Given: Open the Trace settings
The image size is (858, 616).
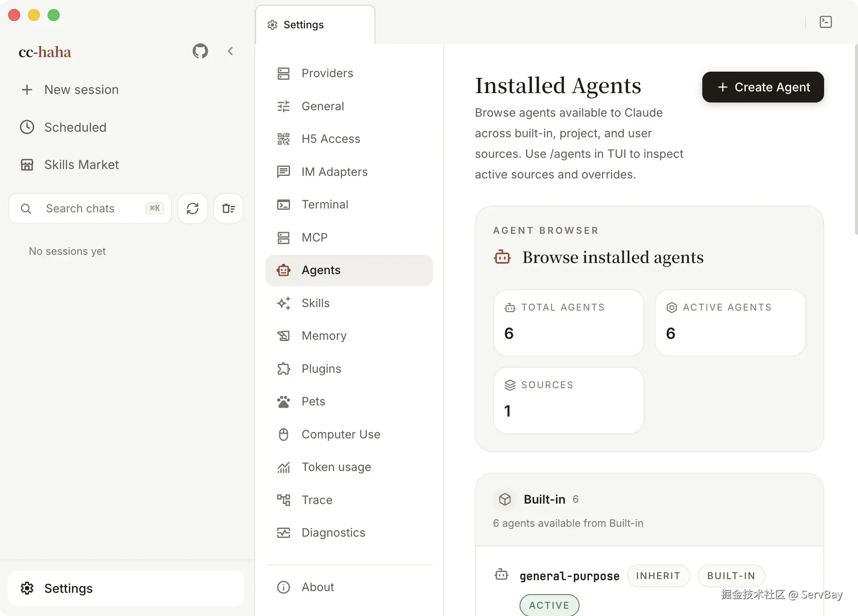Looking at the screenshot, I should 349,500.
